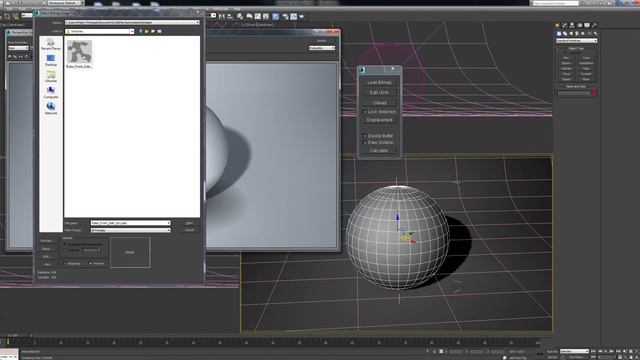Click the Displacement button
Screen dimensions: 640x360
tap(379, 120)
